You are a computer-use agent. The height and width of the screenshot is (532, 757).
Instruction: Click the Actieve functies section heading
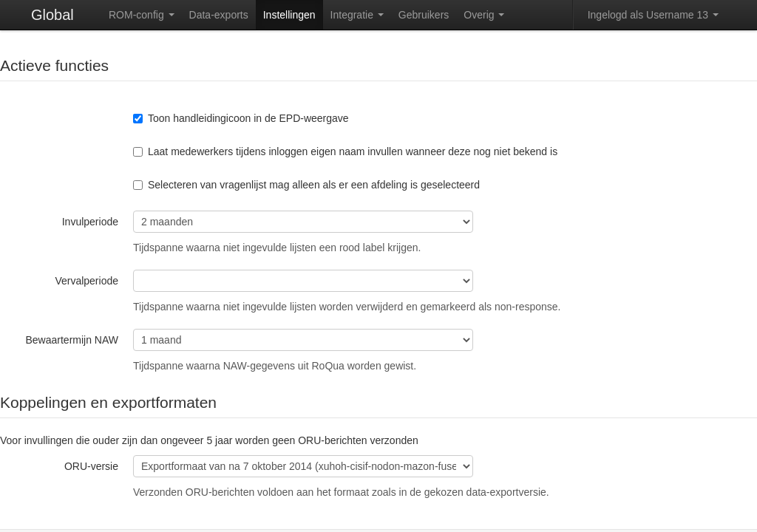coord(55,66)
